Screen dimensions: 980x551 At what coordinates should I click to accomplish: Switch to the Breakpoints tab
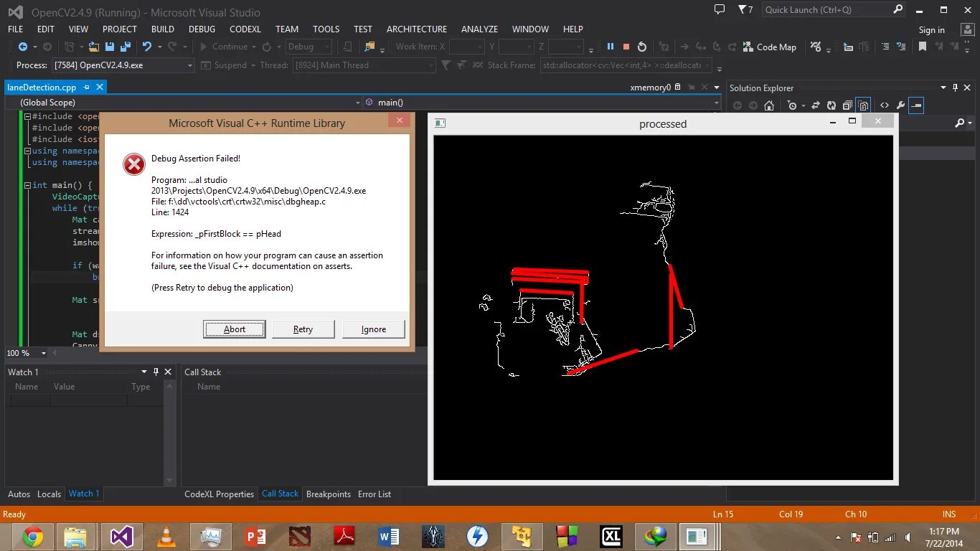coord(329,494)
